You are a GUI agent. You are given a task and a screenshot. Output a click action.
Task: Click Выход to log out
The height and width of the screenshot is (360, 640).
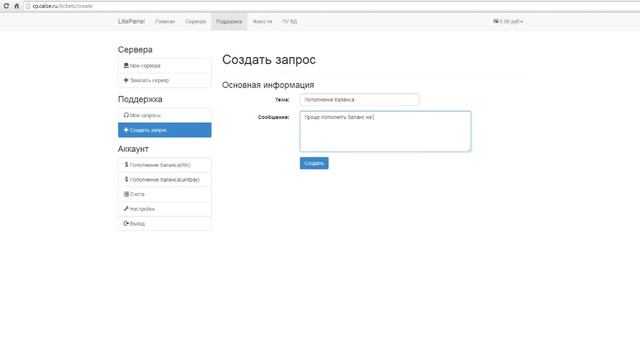(164, 224)
